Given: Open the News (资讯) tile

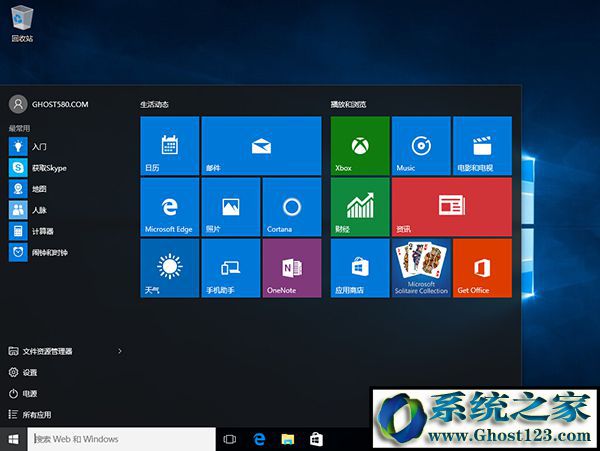Looking at the screenshot, I should click(452, 207).
